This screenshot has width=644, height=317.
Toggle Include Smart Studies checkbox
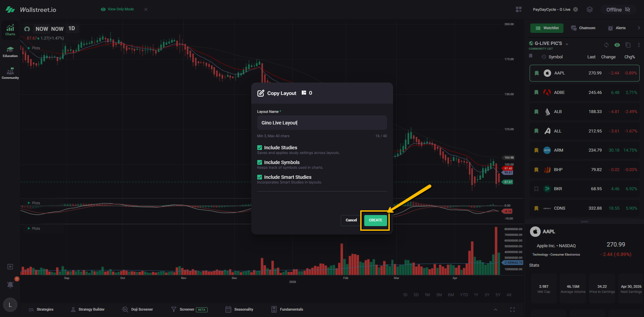(260, 177)
